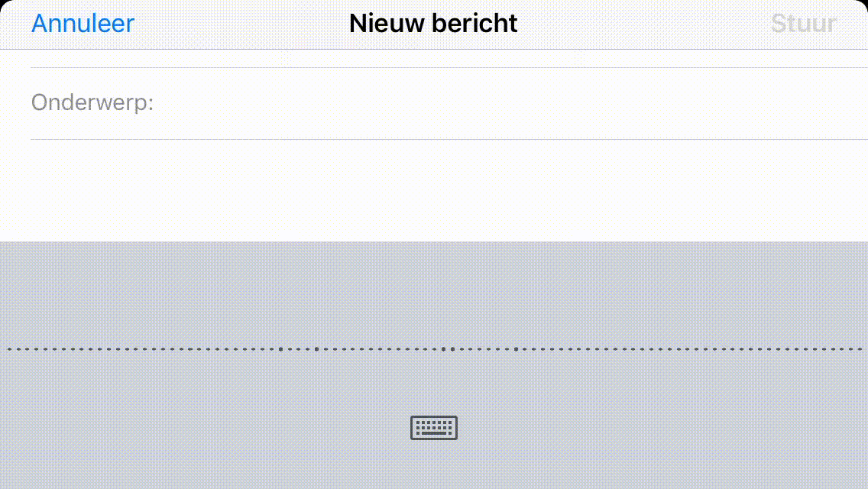The width and height of the screenshot is (868, 489).
Task: Click the Onderwerp: label
Action: tap(92, 102)
